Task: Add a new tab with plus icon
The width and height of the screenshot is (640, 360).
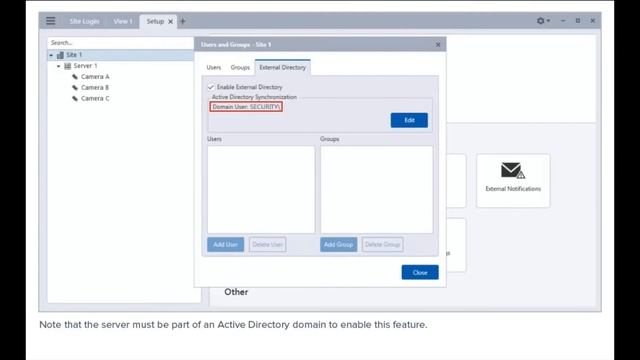Action: pos(183,21)
